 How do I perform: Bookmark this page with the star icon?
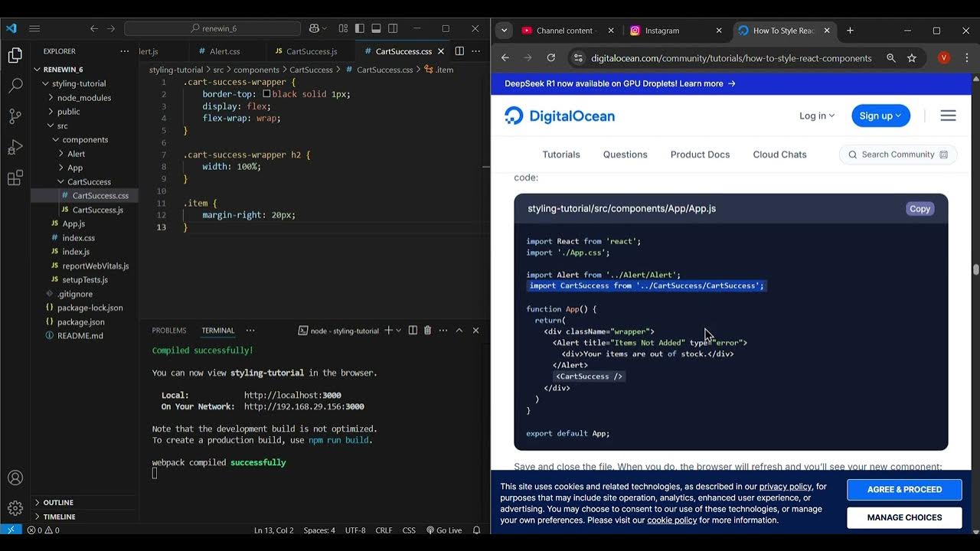pyautogui.click(x=912, y=58)
